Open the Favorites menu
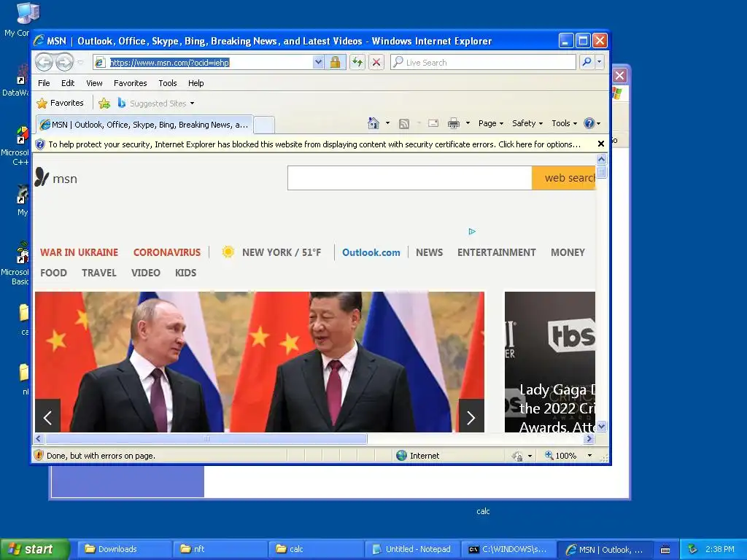The height and width of the screenshot is (560, 747). 130,83
